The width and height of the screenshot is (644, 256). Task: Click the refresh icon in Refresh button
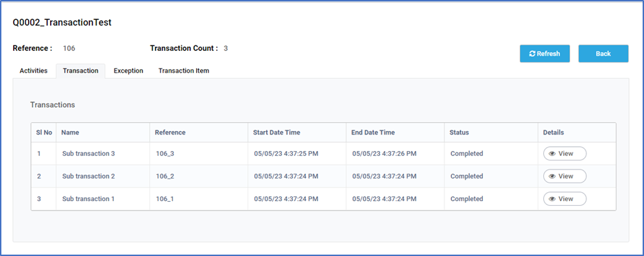tap(532, 54)
